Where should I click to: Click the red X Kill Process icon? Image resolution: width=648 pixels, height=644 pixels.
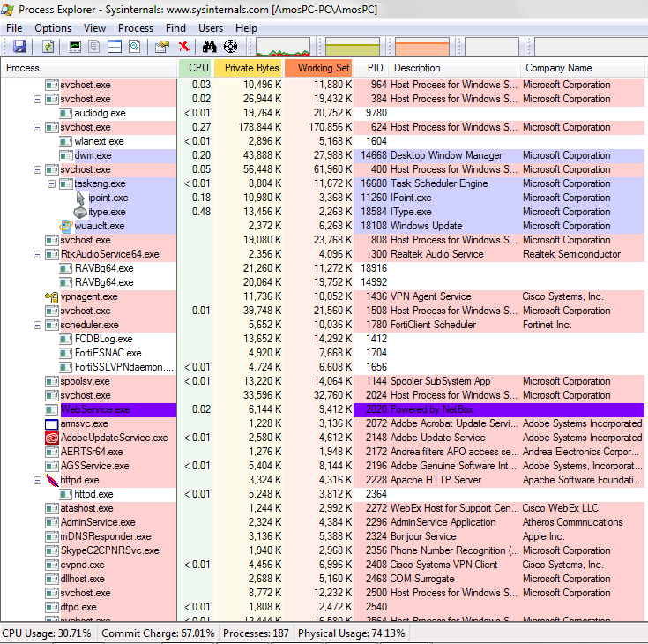pyautogui.click(x=184, y=46)
